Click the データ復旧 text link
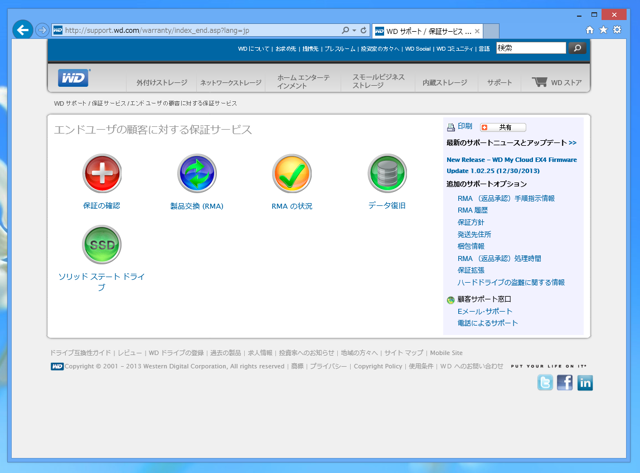Image resolution: width=640 pixels, height=473 pixels. coord(387,206)
